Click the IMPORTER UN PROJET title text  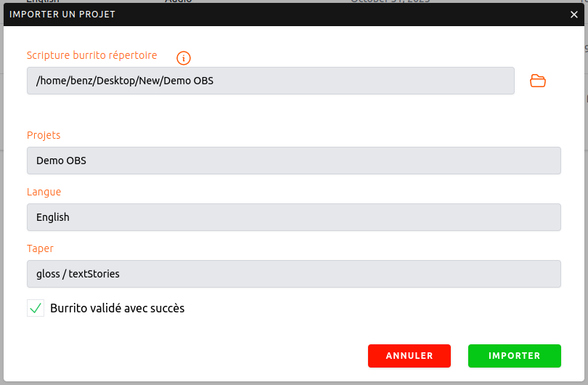coord(62,15)
